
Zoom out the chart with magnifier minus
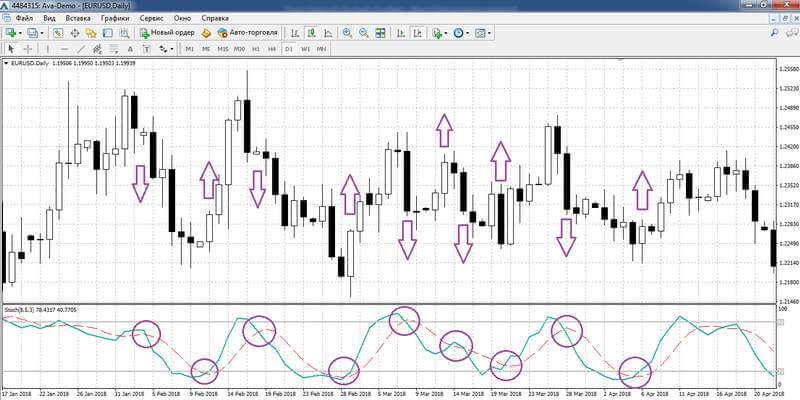(x=364, y=33)
